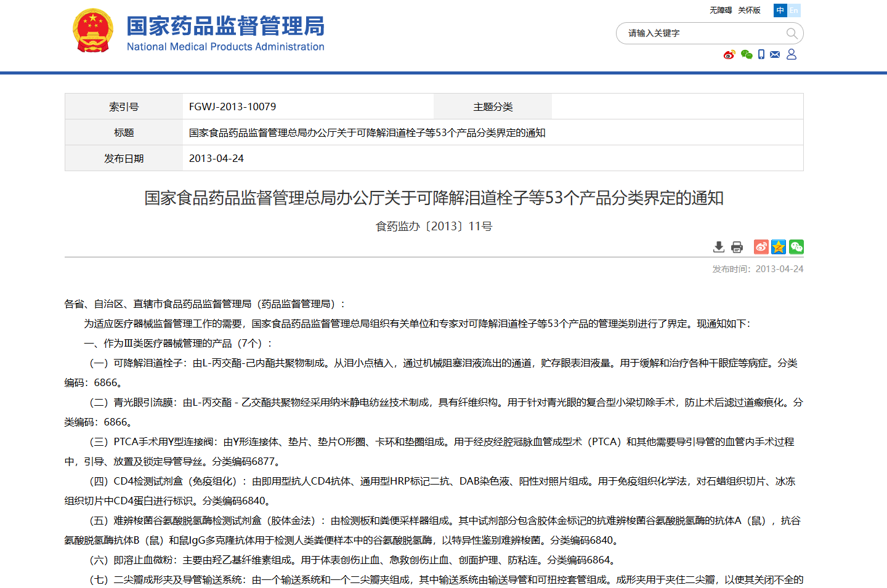This screenshot has height=588, width=887.
Task: Open NMPA's WeChat from the header
Action: (x=747, y=55)
